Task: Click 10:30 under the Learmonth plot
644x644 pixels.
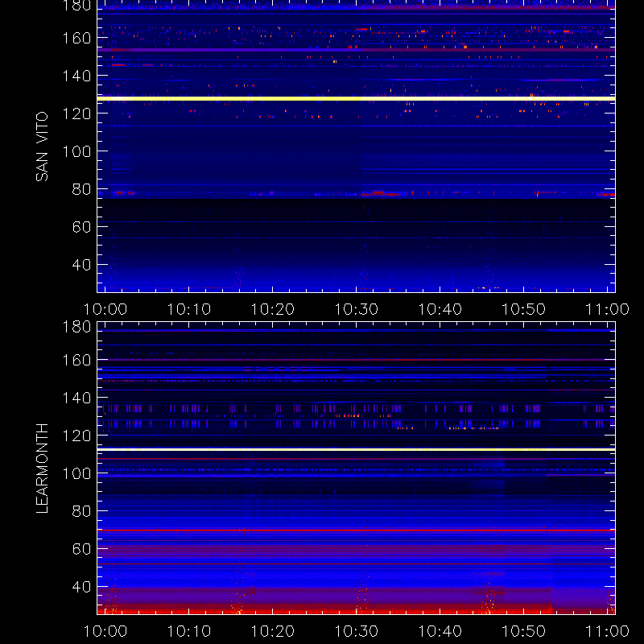Action: 357,631
